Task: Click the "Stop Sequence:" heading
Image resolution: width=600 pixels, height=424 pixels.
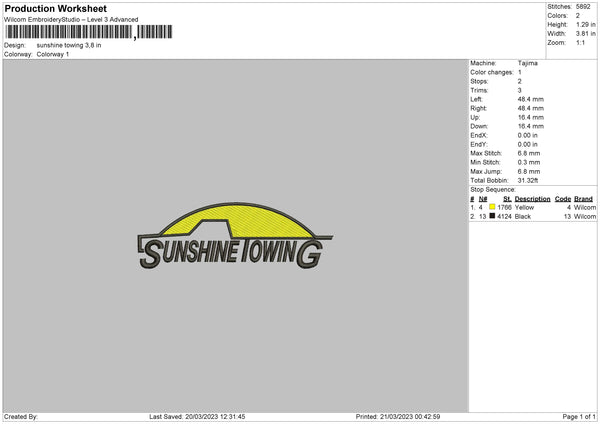Action: pos(493,189)
